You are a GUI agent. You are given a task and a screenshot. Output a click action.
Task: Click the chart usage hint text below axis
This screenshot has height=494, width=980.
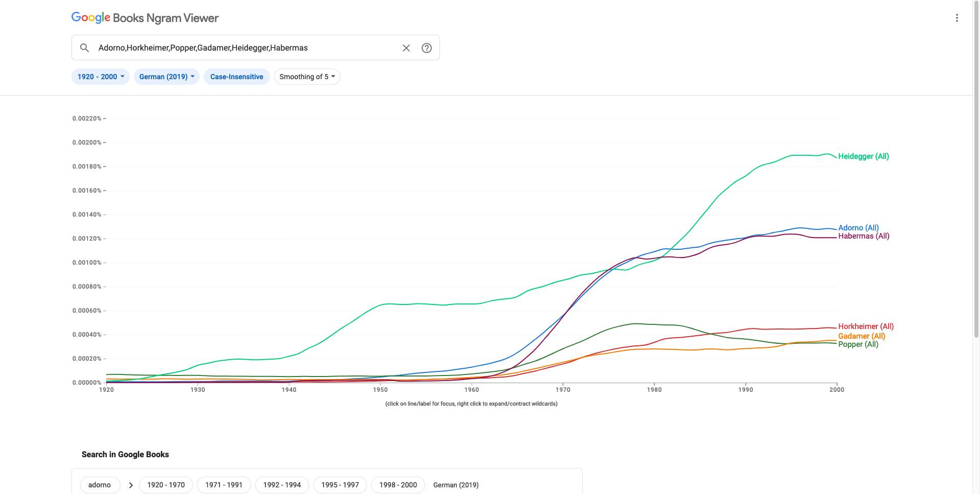(x=471, y=404)
